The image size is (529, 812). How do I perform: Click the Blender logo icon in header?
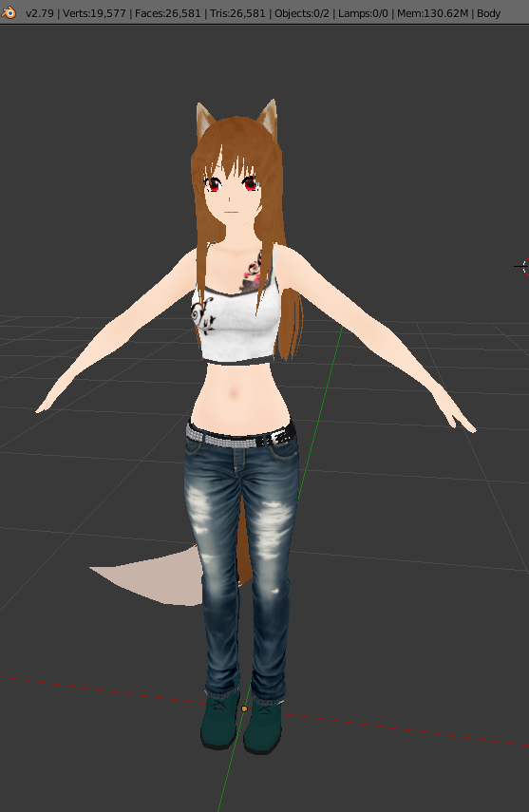click(9, 12)
